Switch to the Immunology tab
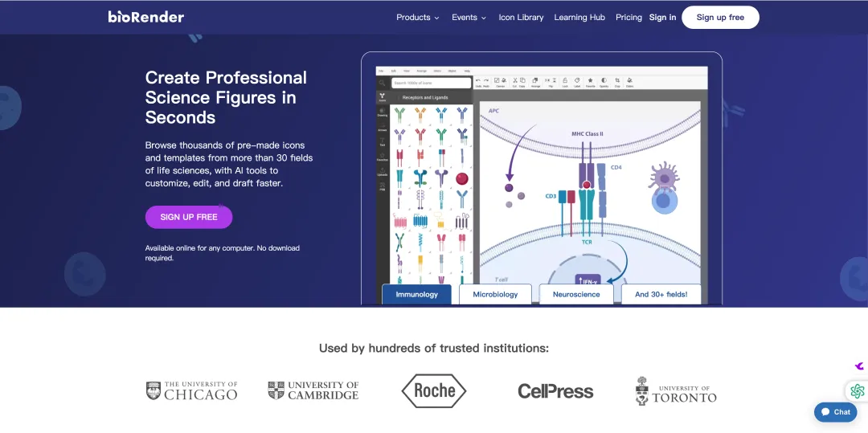 (x=417, y=294)
